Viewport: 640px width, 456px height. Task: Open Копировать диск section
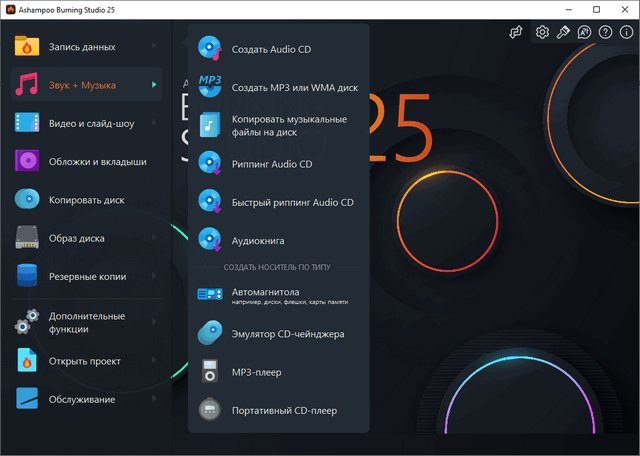[x=85, y=200]
